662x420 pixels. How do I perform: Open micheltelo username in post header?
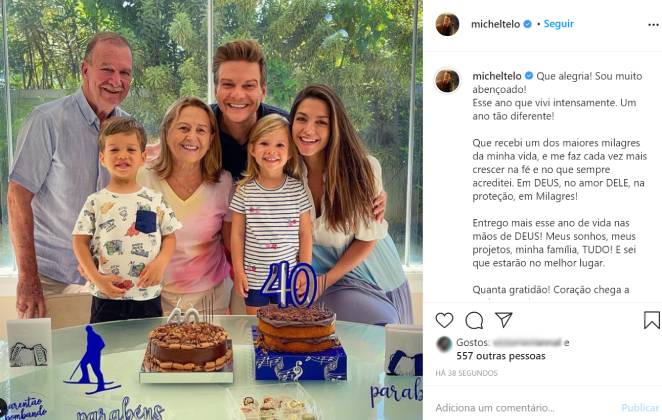(x=495, y=24)
